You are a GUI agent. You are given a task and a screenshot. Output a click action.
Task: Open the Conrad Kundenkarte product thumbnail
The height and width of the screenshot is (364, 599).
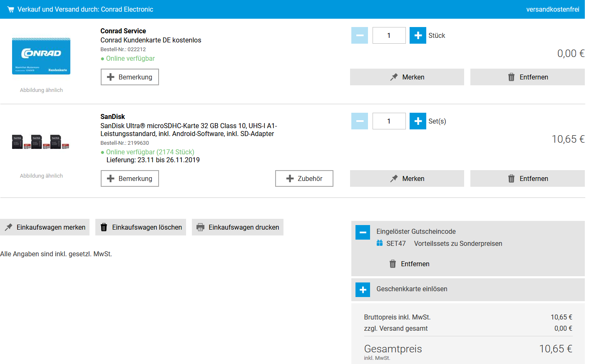pyautogui.click(x=41, y=56)
